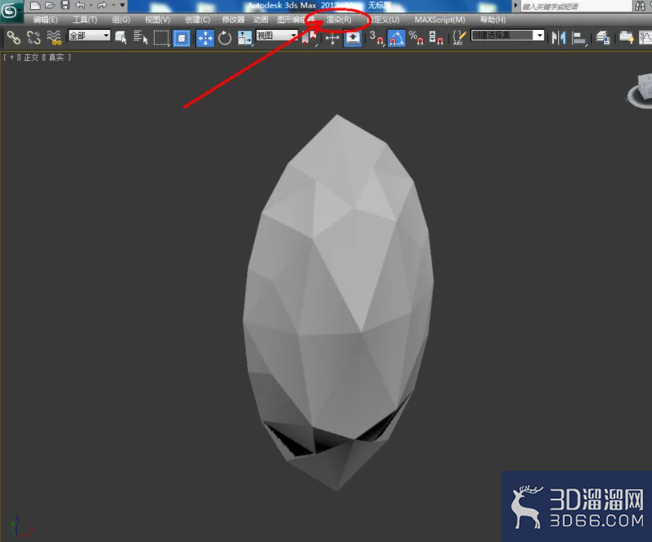652x542 pixels.
Task: Open the 帮助(H) menu
Action: tap(493, 20)
